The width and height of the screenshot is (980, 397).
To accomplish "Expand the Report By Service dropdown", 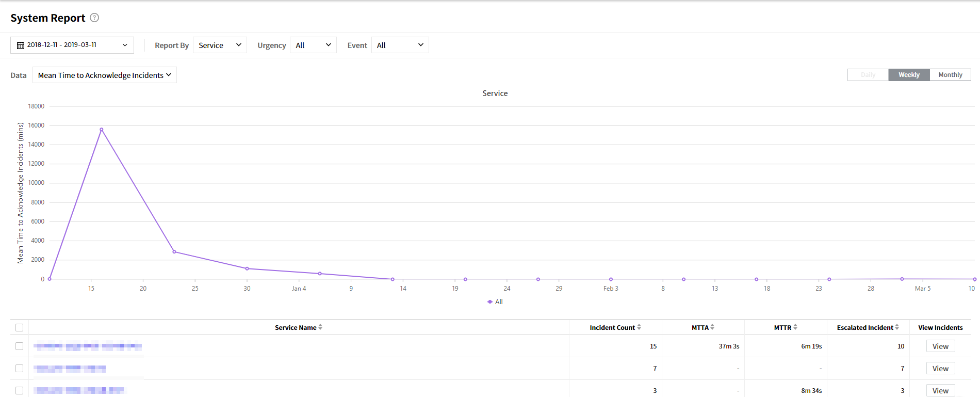I will tap(220, 45).
